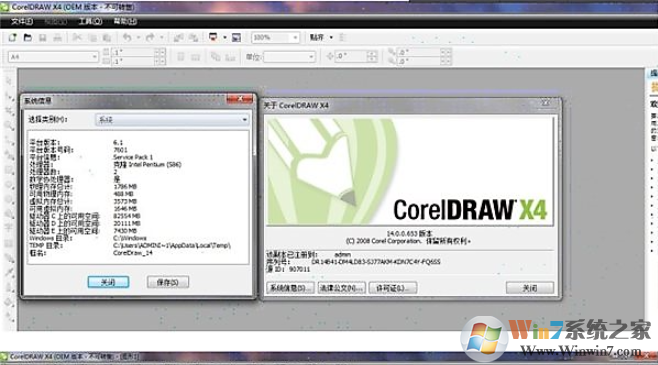Click the '14.0.0.653 版本' version text
The width and height of the screenshot is (658, 365).
click(409, 233)
